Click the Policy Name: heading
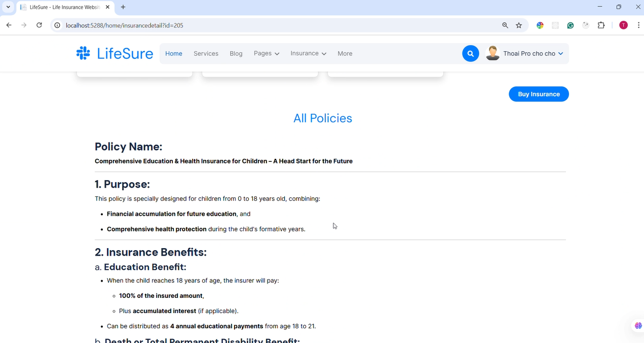644x343 pixels. coord(128,147)
